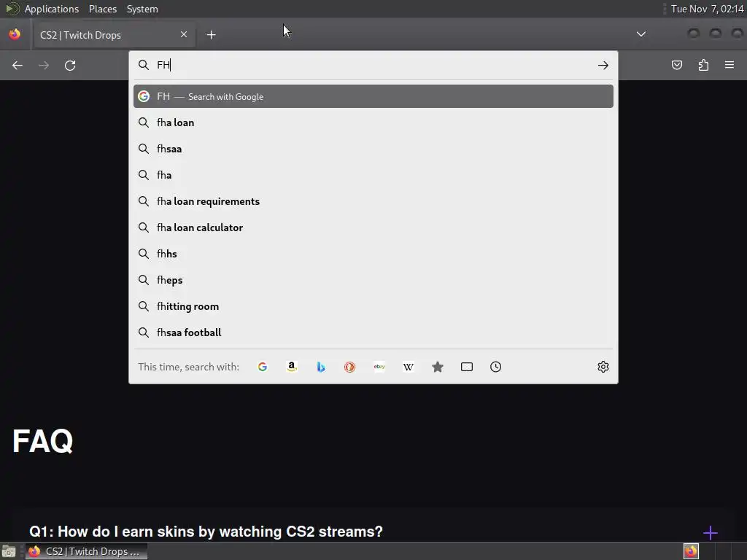
Task: Click the Go arrow in the address bar
Action: pos(603,65)
